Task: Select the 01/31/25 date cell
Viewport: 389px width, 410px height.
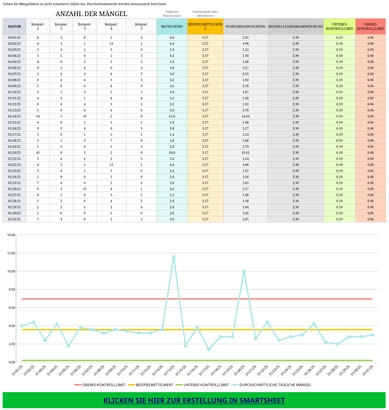Action: (x=15, y=219)
